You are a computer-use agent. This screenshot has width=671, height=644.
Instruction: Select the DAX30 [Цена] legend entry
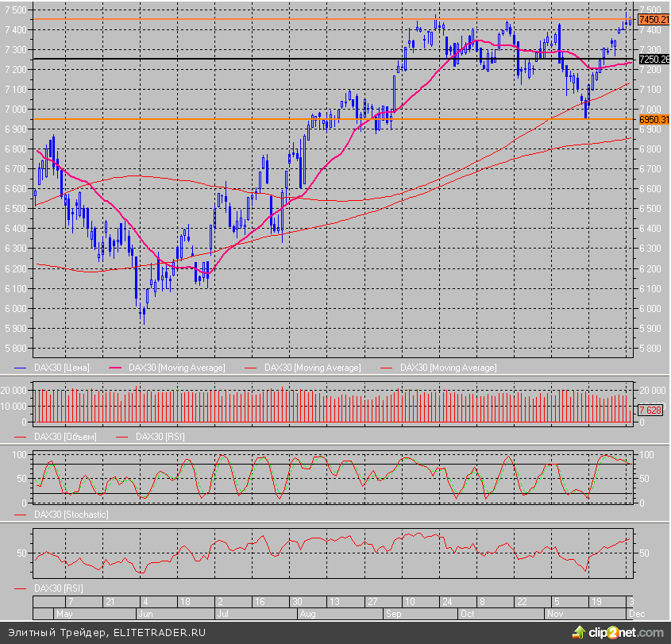point(61,368)
